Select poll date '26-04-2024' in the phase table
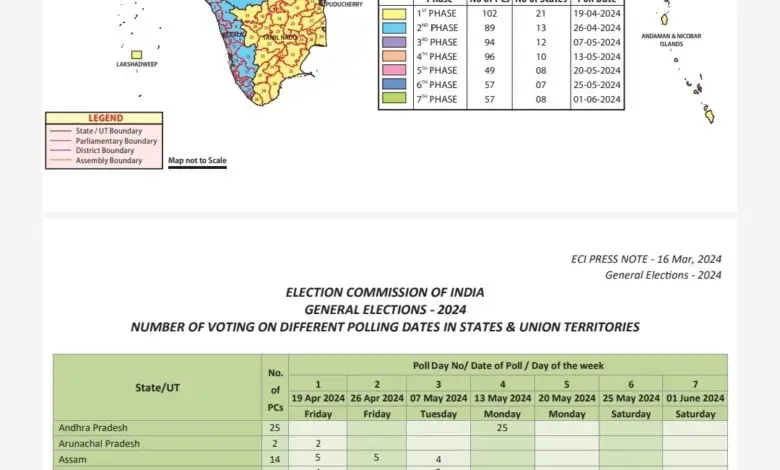780x470 pixels. [x=597, y=28]
